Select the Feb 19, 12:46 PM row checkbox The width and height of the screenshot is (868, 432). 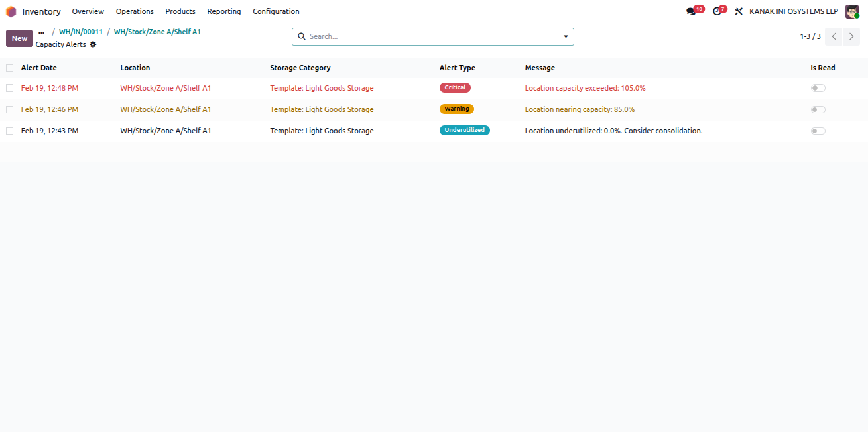click(x=9, y=109)
